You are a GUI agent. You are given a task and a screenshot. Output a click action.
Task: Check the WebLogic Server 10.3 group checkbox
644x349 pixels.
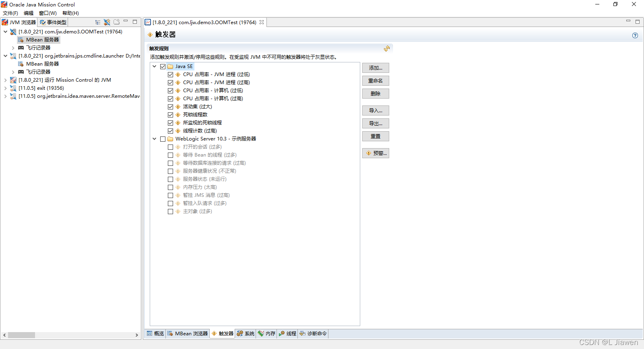pos(163,139)
